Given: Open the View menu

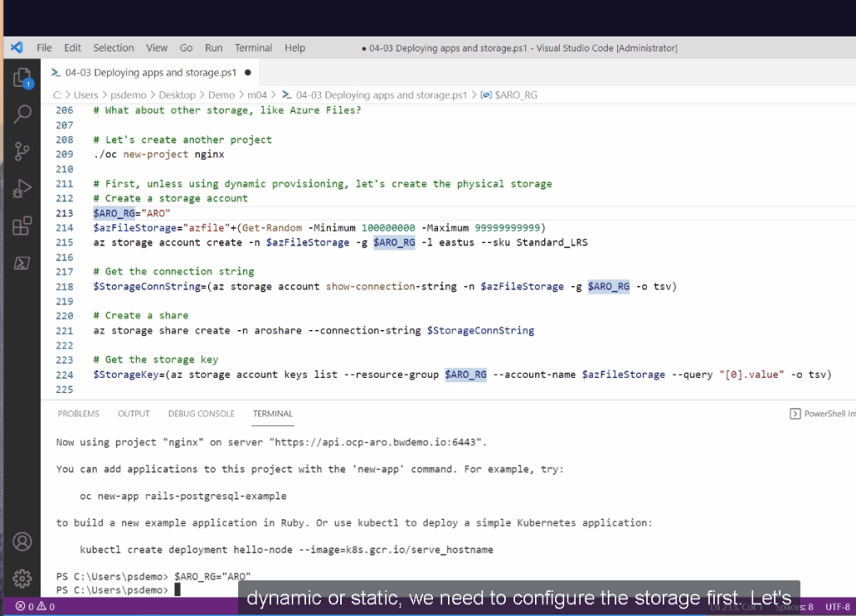Looking at the screenshot, I should pyautogui.click(x=156, y=48).
